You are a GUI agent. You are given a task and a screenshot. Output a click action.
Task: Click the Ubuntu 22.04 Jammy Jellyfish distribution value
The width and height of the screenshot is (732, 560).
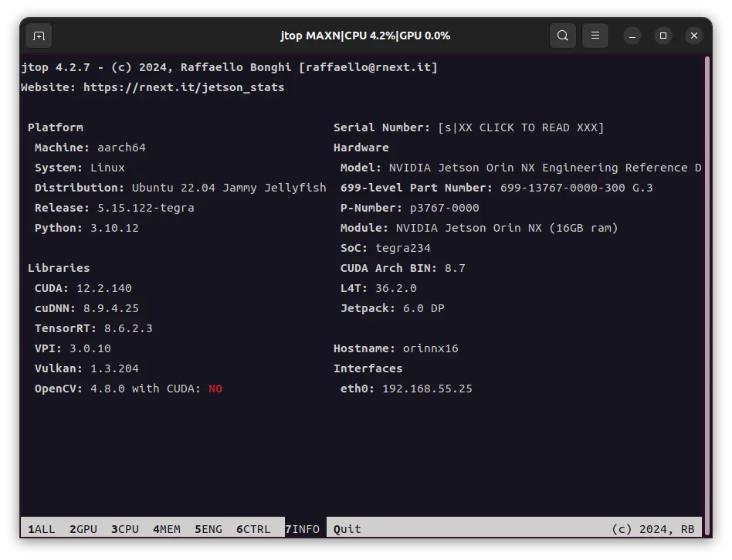[229, 188]
